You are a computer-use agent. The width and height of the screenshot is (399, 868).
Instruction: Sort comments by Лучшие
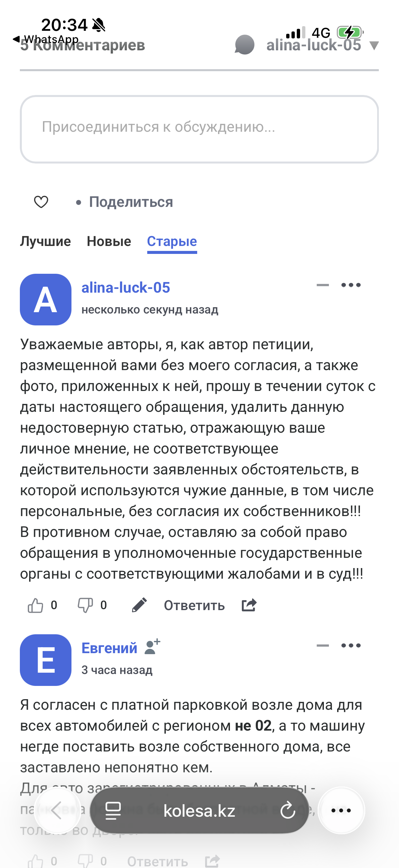[x=45, y=241]
